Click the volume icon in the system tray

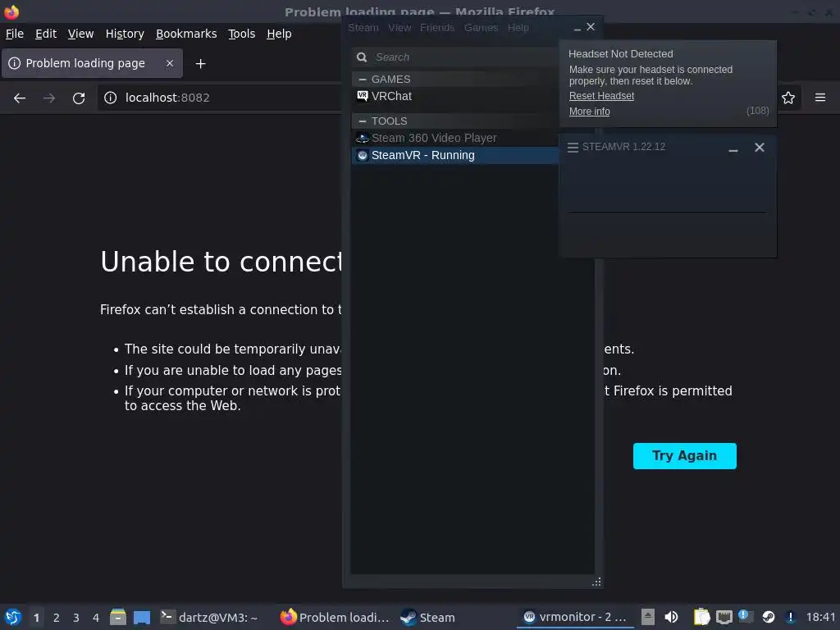point(671,617)
